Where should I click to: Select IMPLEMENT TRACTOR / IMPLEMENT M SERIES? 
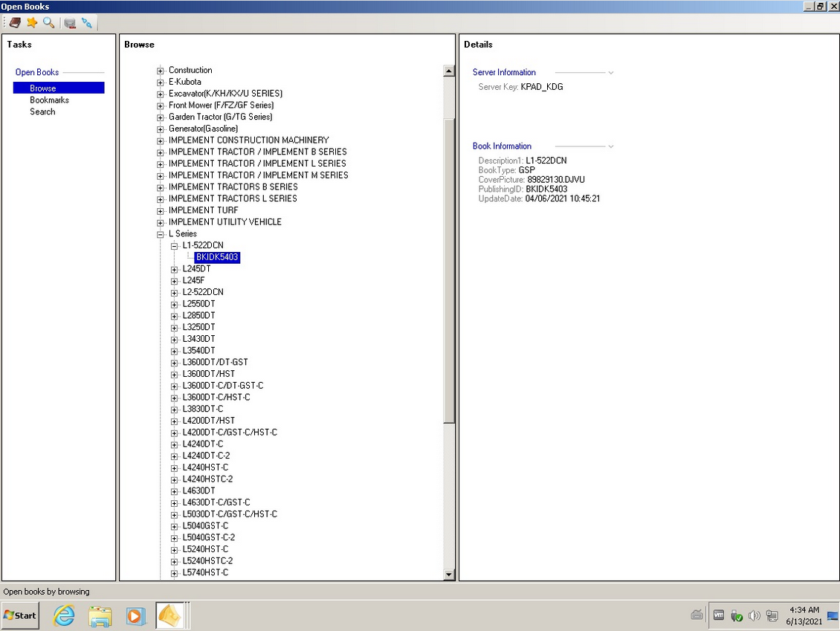(258, 175)
